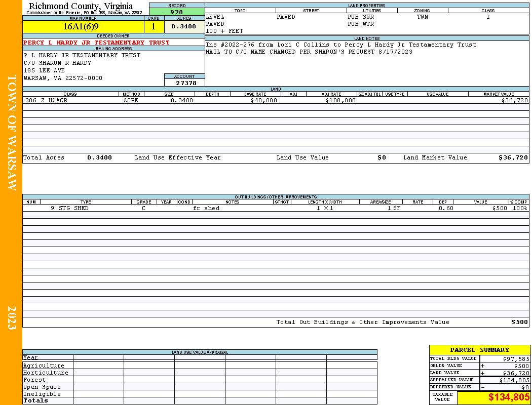
Task: Click deferred value $0 amount
Action: click(x=525, y=387)
